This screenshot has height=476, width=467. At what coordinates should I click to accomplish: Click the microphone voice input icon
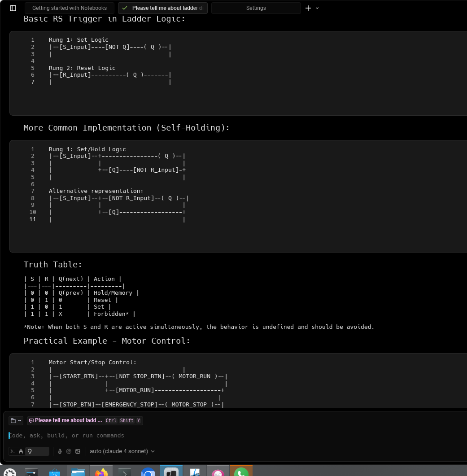point(60,451)
